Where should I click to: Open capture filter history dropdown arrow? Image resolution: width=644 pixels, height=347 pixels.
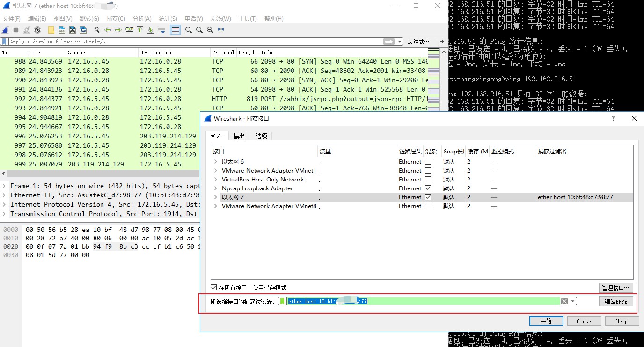point(573,302)
